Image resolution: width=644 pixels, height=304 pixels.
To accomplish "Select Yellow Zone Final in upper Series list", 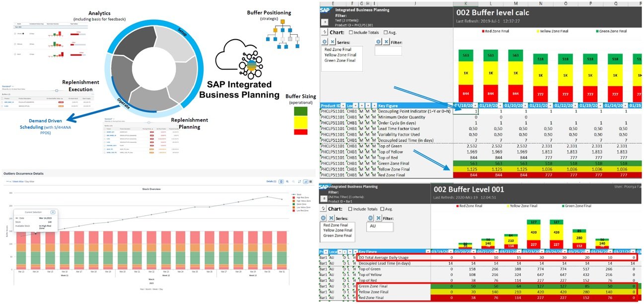I will (x=340, y=55).
